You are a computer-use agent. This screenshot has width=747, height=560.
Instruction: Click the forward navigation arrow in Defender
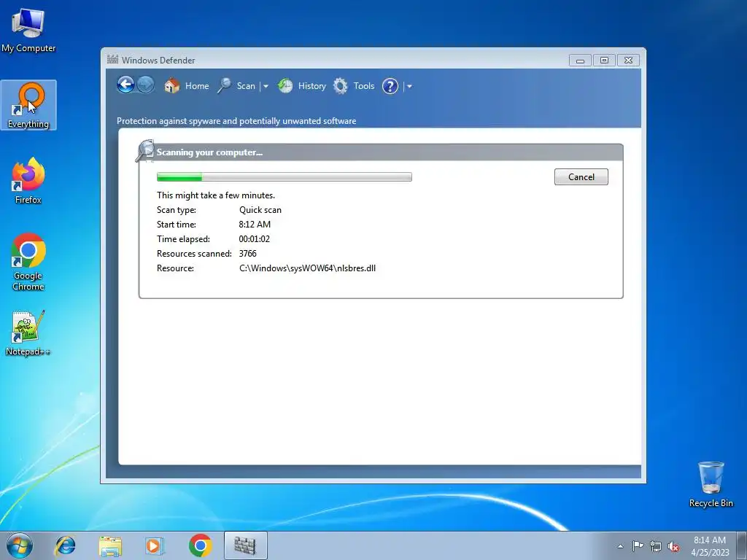click(x=146, y=85)
